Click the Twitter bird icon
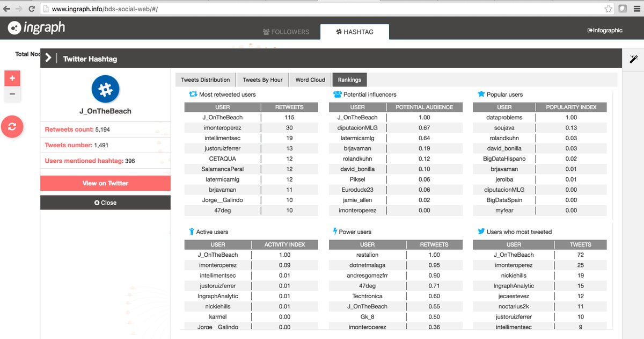Screen dimensions: 644x339 [x=481, y=232]
